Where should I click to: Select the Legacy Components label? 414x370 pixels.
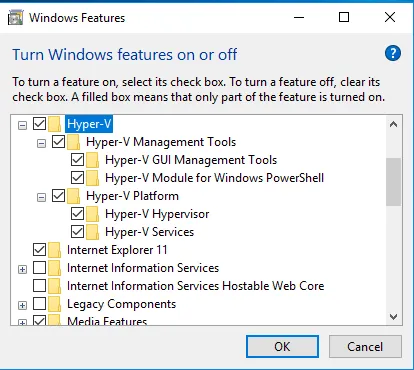coord(121,304)
